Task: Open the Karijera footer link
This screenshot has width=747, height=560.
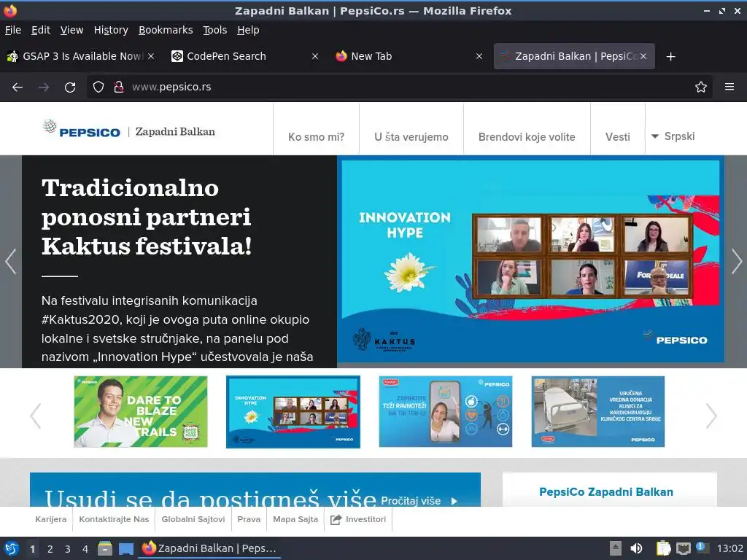Action: click(51, 519)
